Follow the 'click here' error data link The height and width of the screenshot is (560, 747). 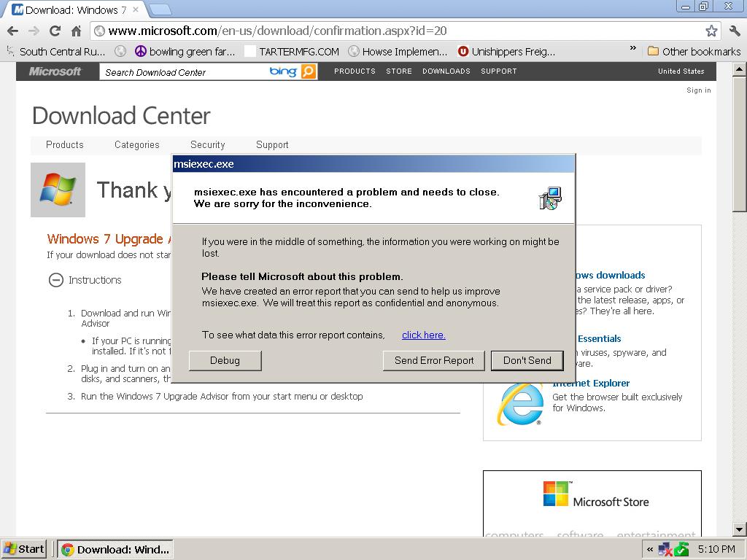point(424,335)
